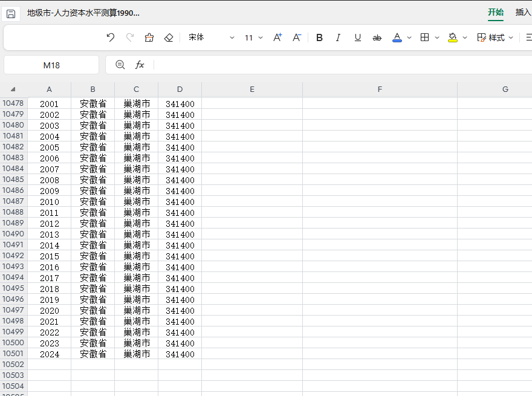Apply cell borders icon

click(x=425, y=37)
